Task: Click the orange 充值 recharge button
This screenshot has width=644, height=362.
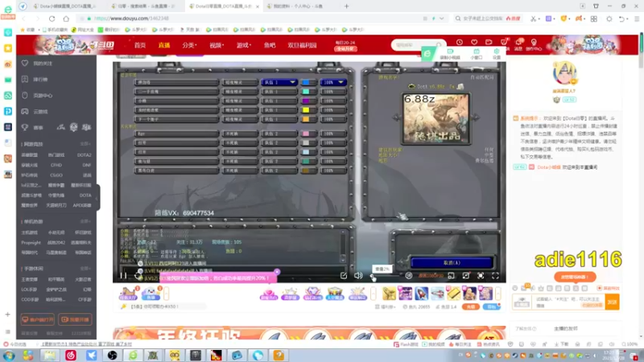Action: (x=471, y=306)
